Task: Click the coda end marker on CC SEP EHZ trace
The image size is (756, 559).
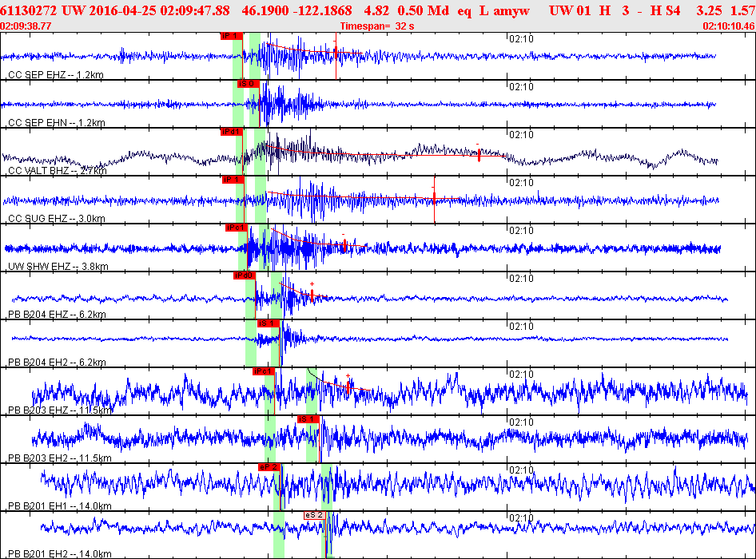Action: pyautogui.click(x=336, y=52)
